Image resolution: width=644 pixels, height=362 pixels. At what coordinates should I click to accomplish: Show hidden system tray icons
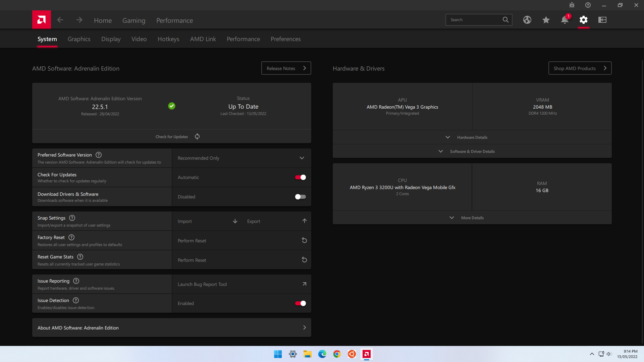click(592, 354)
